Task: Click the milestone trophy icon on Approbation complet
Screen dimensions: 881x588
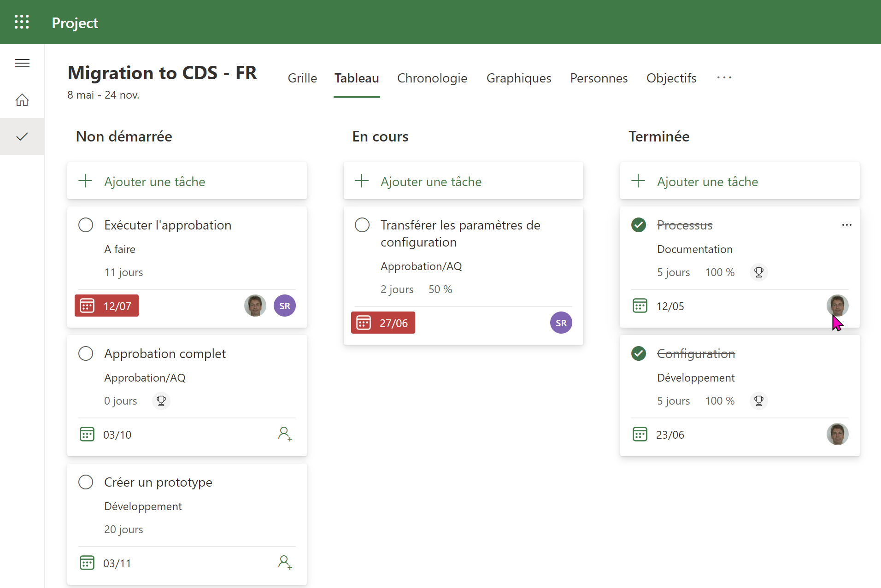Action: pyautogui.click(x=161, y=400)
